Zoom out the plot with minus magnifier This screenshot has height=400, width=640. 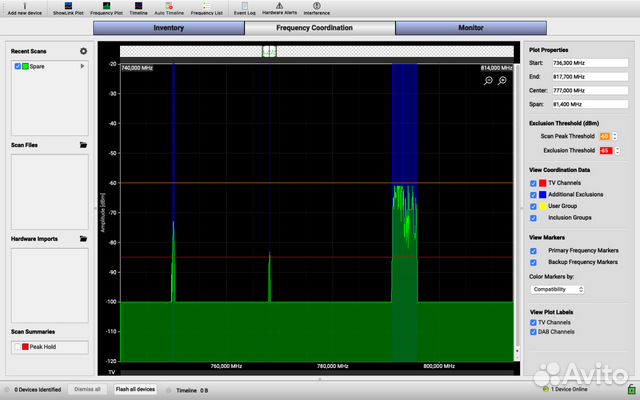(x=488, y=80)
